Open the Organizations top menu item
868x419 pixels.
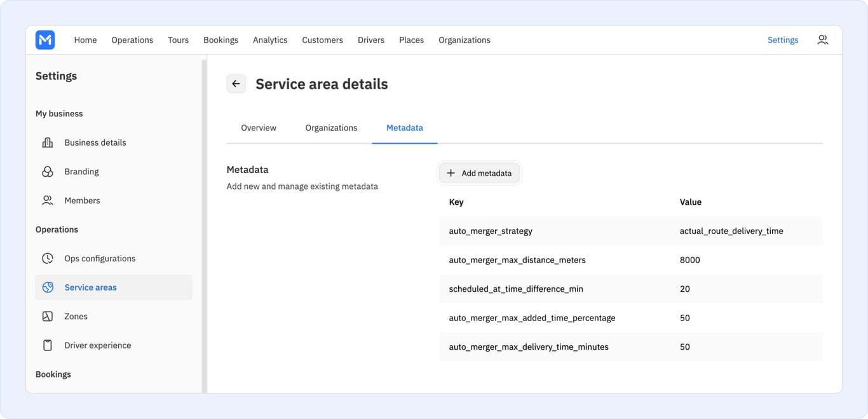(x=465, y=40)
